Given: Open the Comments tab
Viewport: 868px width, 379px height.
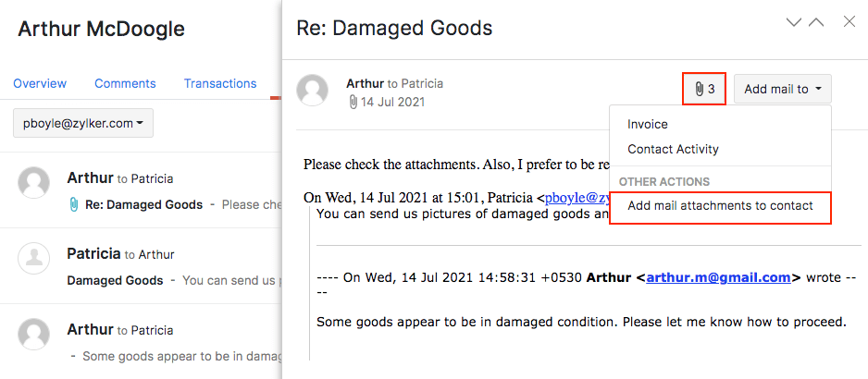Looking at the screenshot, I should coord(125,83).
